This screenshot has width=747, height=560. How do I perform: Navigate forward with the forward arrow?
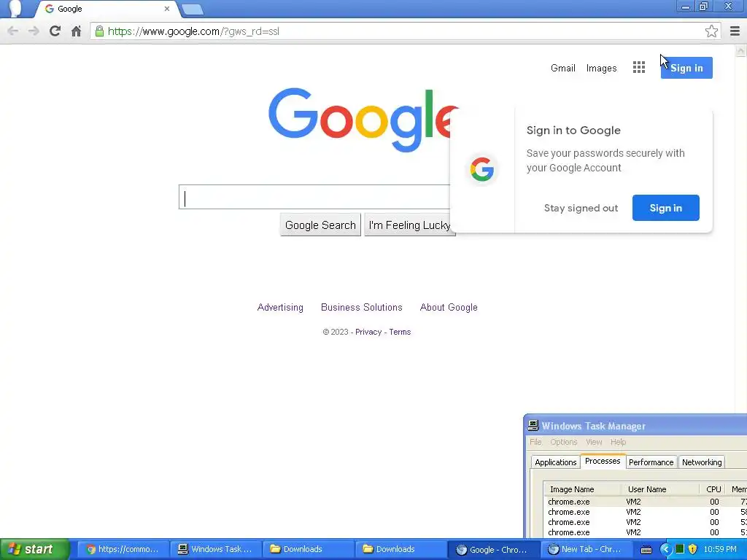pos(34,31)
